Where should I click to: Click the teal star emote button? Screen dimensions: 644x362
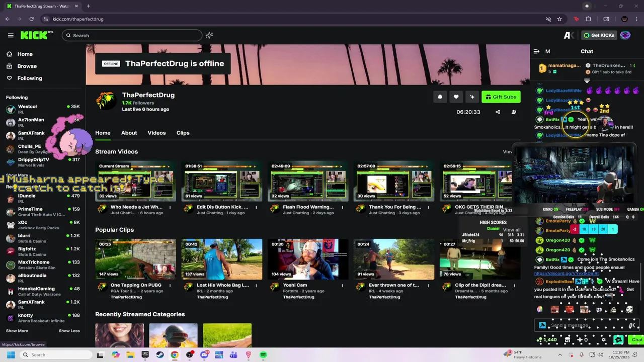(x=618, y=340)
